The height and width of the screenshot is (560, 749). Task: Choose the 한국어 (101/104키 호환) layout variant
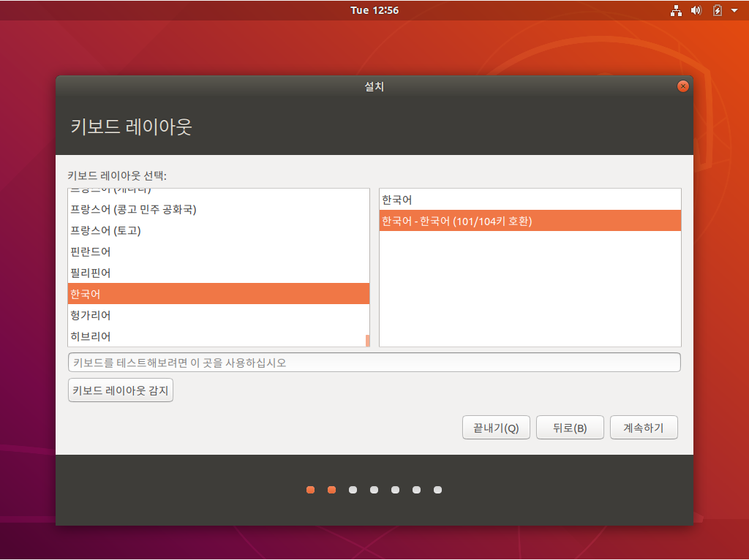(530, 220)
